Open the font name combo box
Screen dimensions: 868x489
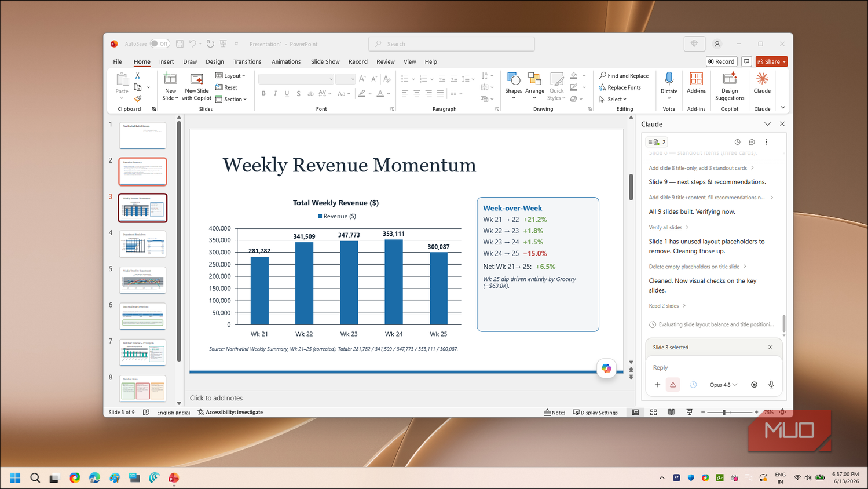tap(296, 79)
